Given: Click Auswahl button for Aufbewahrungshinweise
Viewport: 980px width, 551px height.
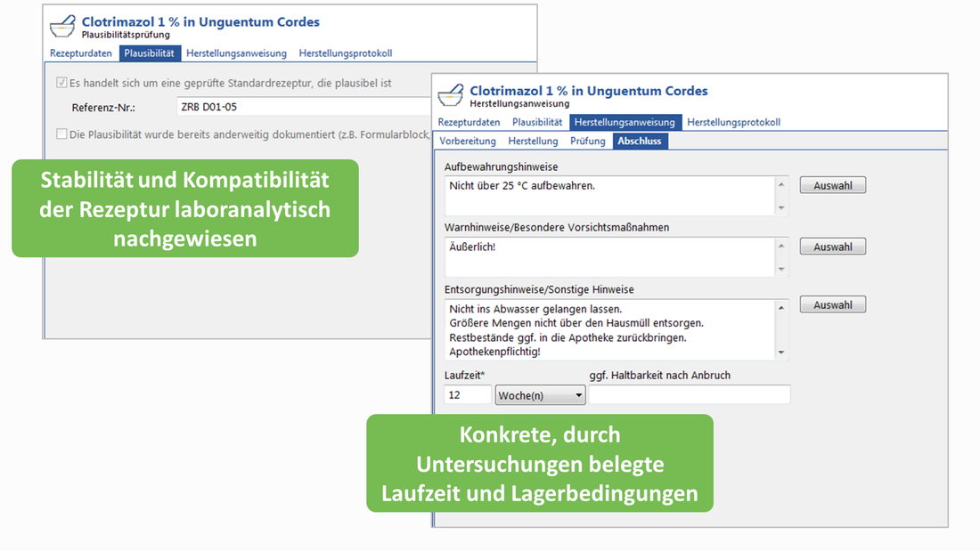Looking at the screenshot, I should point(832,185).
